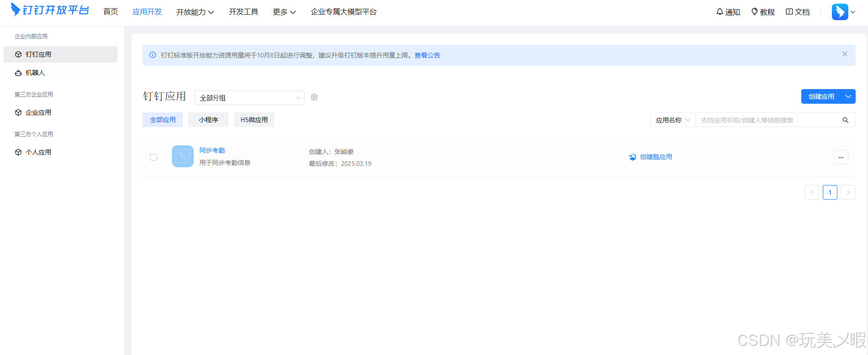Expand the 更多 dropdown menu

tap(284, 12)
